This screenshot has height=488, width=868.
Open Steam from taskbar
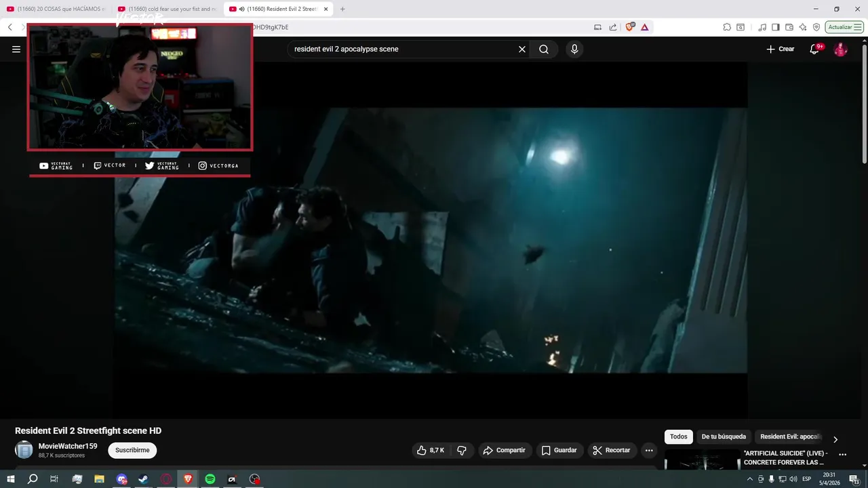(x=144, y=479)
